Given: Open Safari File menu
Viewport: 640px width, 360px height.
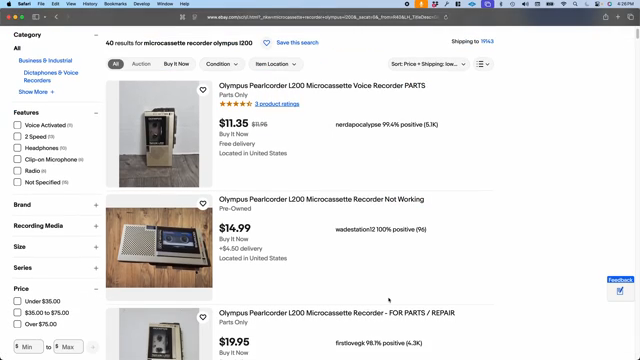Looking at the screenshot, I should click(x=41, y=4).
